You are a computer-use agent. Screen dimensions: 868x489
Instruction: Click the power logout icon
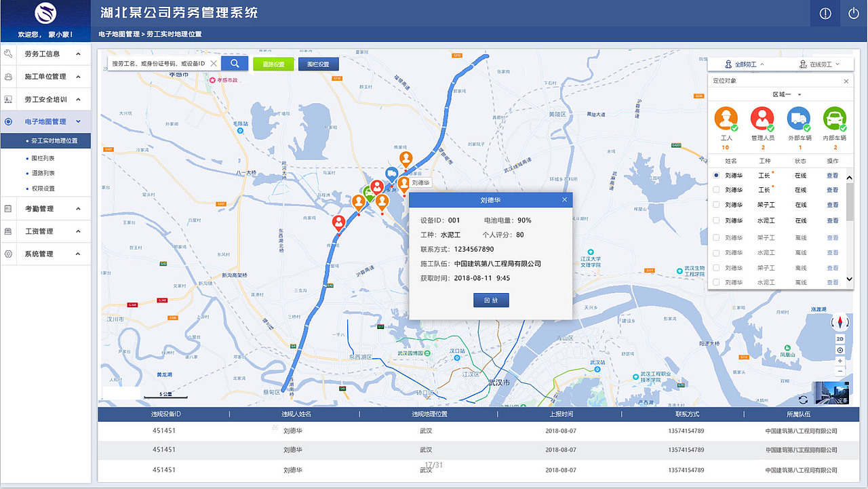point(854,13)
